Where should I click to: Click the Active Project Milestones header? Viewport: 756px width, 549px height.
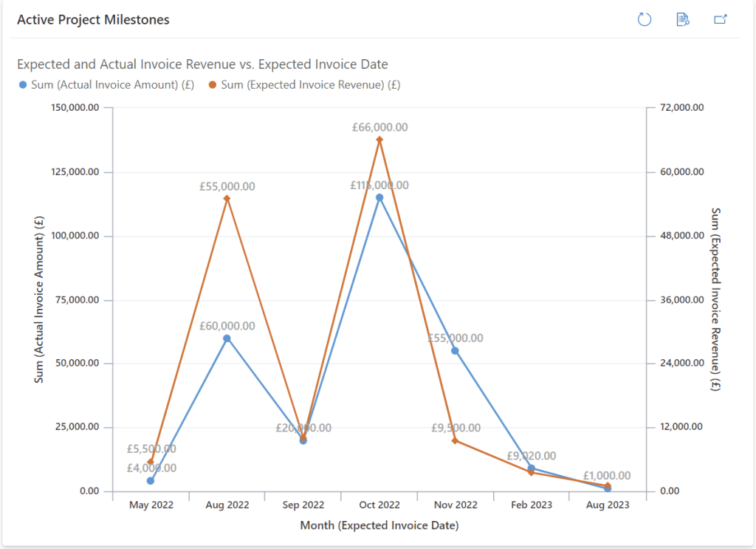pyautogui.click(x=93, y=19)
